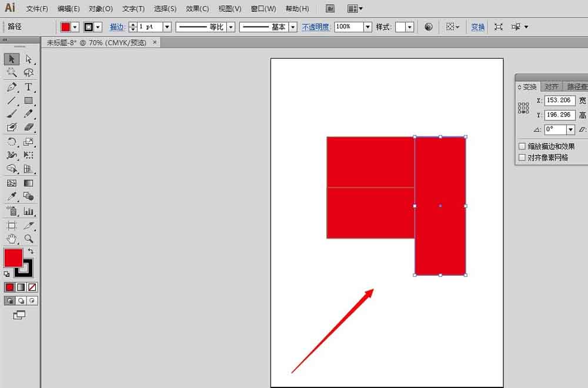Open the 样式 graphic style dropdown
The height and width of the screenshot is (388, 588).
[410, 27]
